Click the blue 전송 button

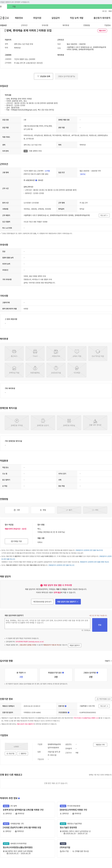pos(100,625)
